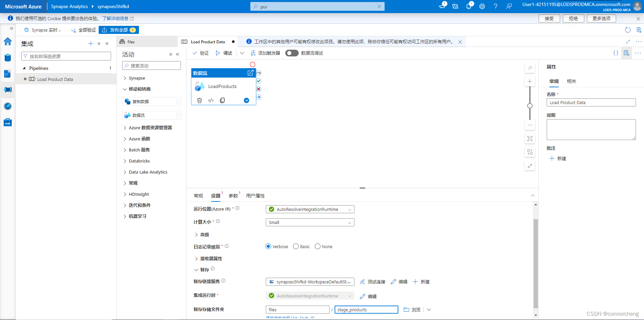The image size is (644, 320).
Task: Expand the Synapse activities group
Action: (125, 78)
